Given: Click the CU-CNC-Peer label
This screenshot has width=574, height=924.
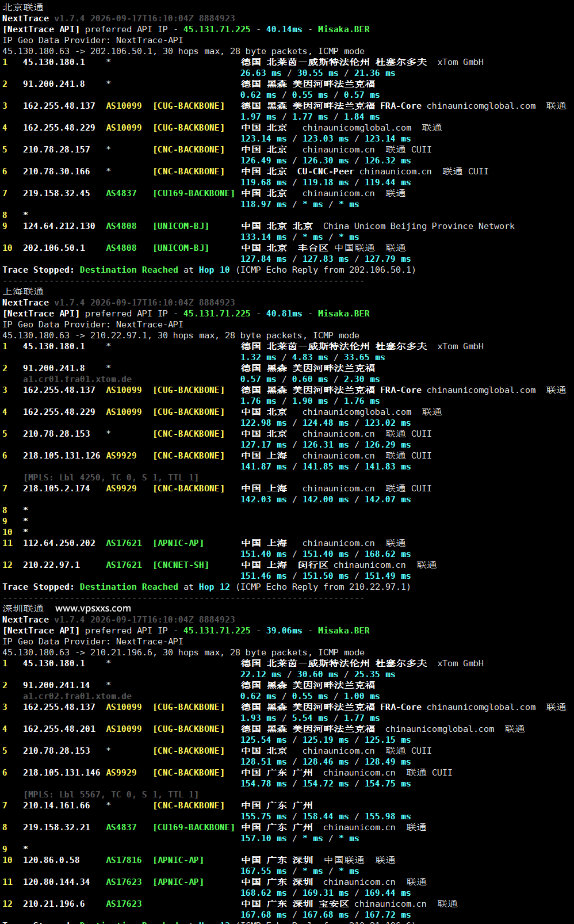Looking at the screenshot, I should [326, 171].
